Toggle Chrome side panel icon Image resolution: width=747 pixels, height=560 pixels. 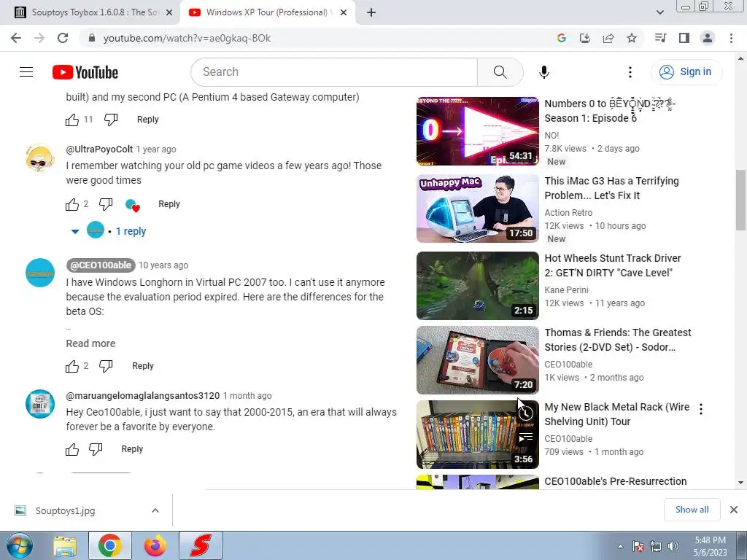coord(684,38)
